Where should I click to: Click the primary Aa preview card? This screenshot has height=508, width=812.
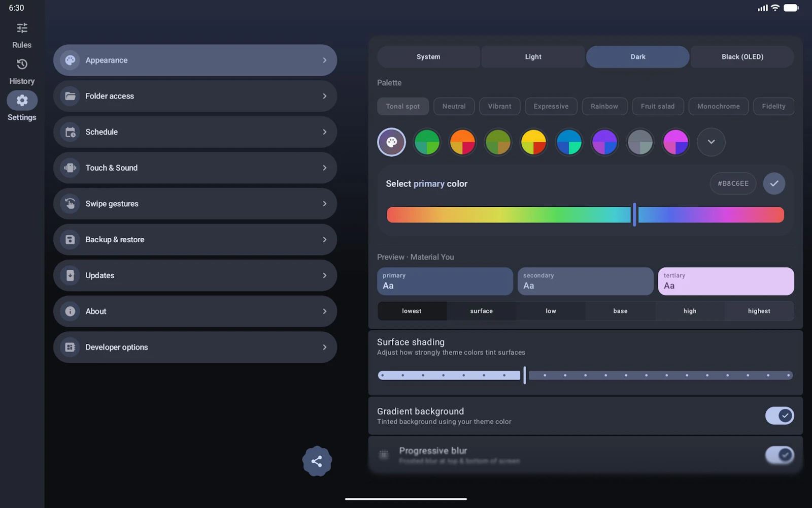tap(445, 281)
